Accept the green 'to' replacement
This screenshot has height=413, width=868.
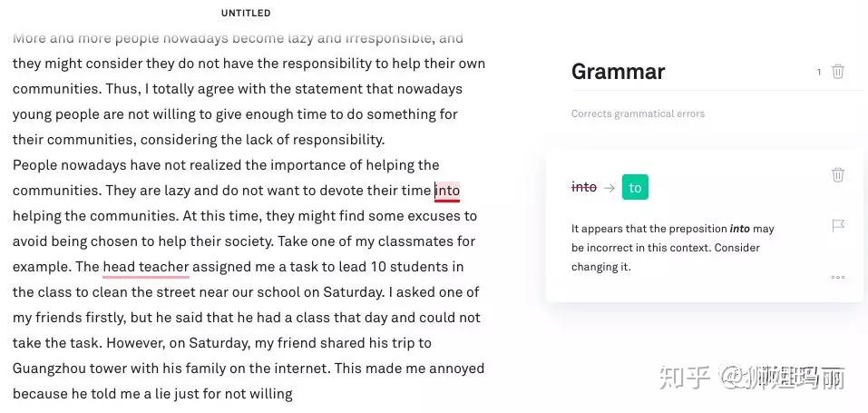click(635, 188)
